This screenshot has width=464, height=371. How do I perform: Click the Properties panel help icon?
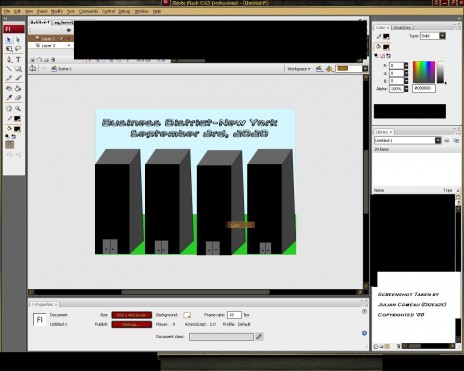coord(364,311)
